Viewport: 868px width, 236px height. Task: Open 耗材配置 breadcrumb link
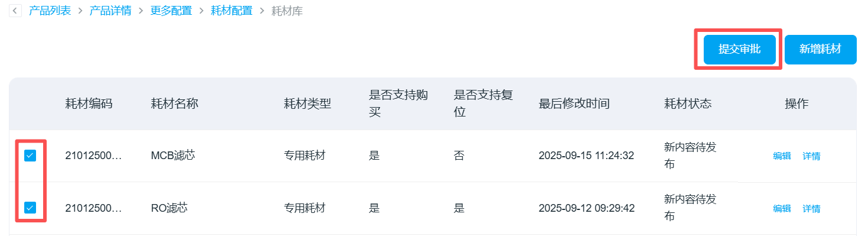pos(232,11)
